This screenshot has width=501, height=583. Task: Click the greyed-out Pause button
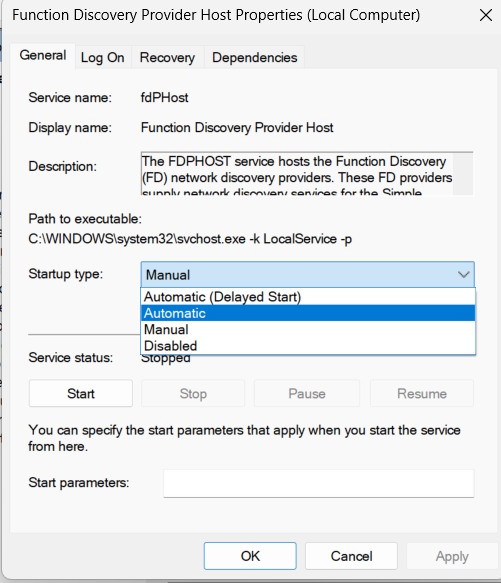(307, 393)
